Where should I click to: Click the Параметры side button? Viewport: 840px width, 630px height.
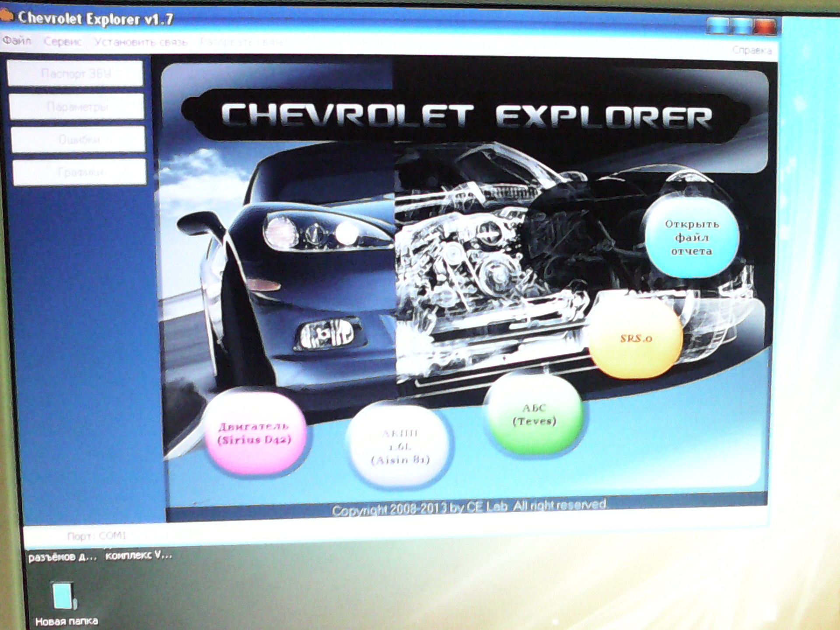[77, 106]
